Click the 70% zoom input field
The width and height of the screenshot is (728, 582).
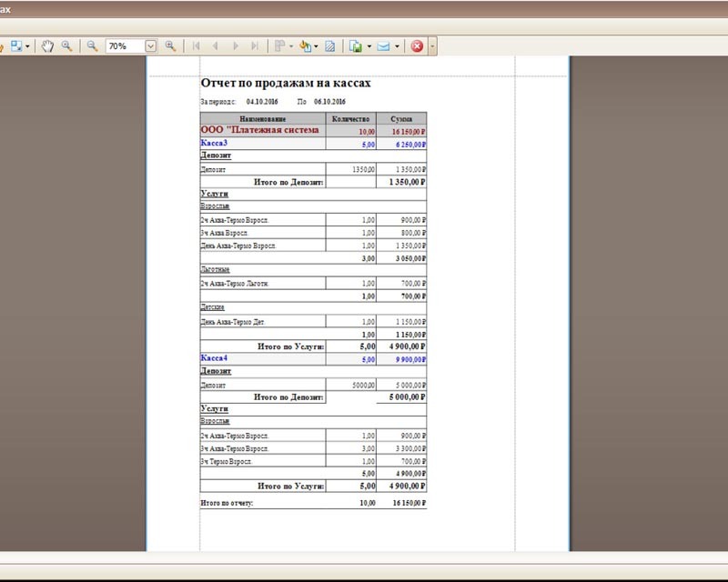point(124,45)
